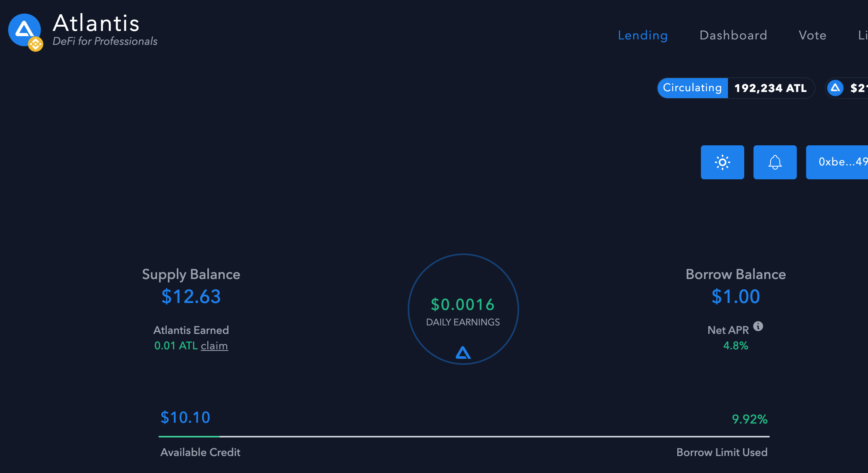The width and height of the screenshot is (868, 473).
Task: Open the Lending tab
Action: (x=642, y=35)
